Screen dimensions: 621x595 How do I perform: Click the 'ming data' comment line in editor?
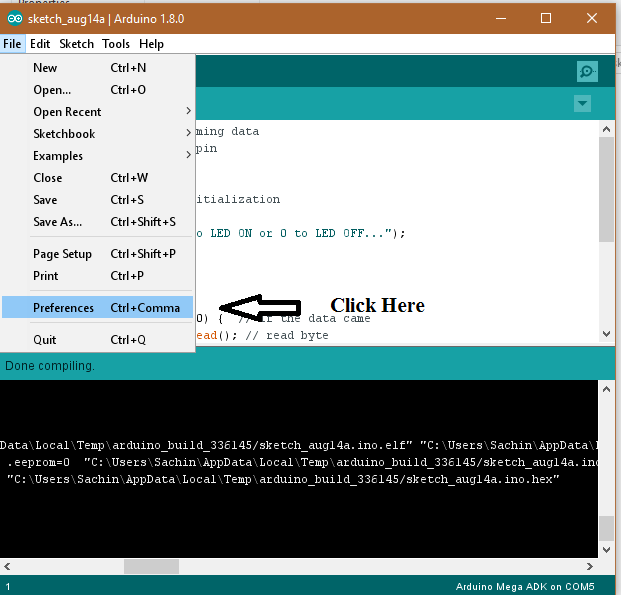pyautogui.click(x=227, y=132)
